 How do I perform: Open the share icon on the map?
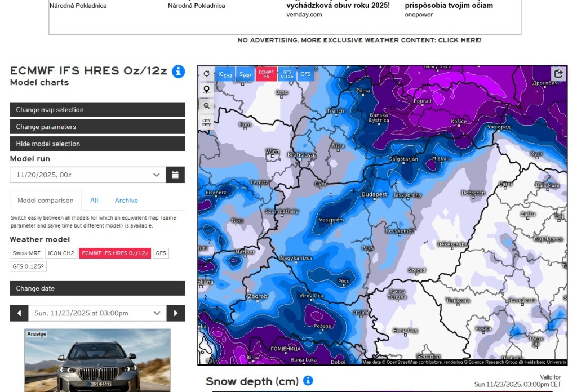tap(558, 74)
